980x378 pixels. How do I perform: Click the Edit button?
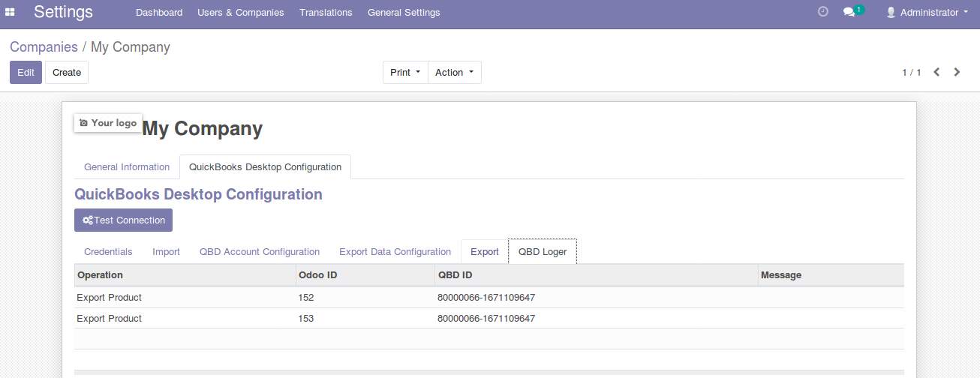[26, 72]
